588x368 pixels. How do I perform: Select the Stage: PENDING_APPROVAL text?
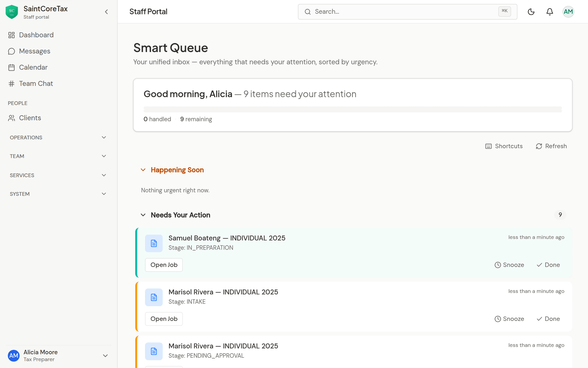[x=206, y=356]
